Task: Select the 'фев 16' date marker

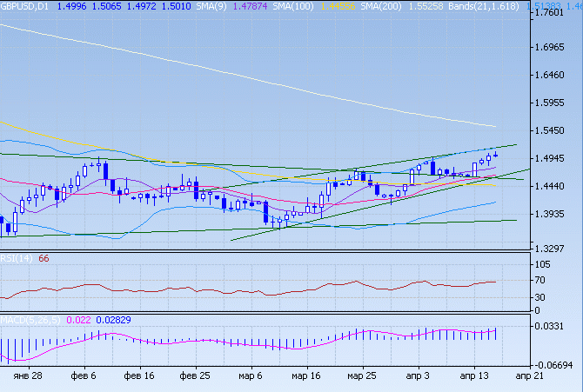Action: (x=139, y=375)
